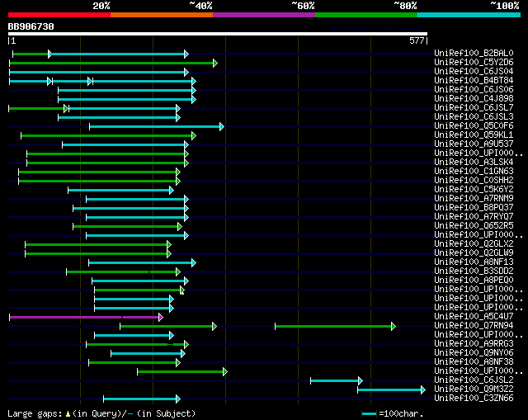Click the cyan alignment bar for C6JS04
Image resolution: width=528 pixels, height=420 pixels.
(97, 72)
